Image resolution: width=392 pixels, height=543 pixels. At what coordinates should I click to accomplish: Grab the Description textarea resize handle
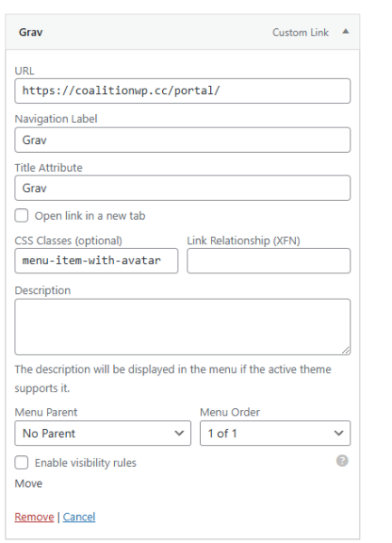tap(347, 350)
